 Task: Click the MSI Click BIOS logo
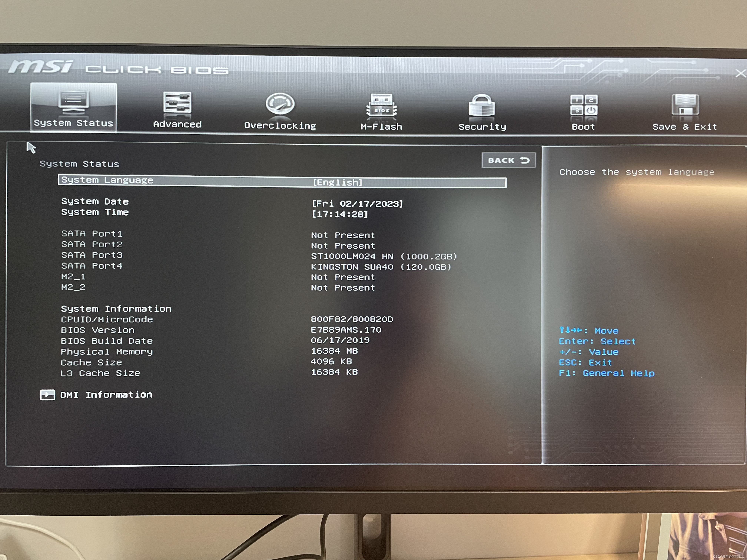(118, 67)
